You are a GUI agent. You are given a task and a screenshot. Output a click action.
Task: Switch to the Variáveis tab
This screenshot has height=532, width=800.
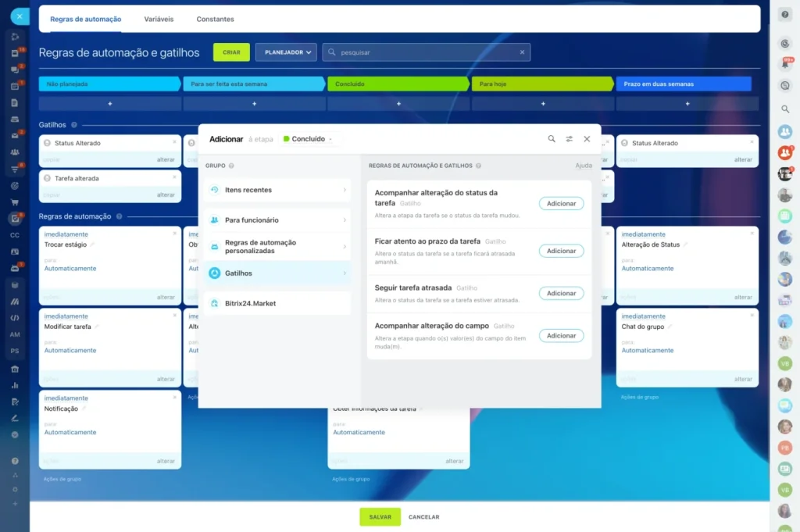(159, 19)
